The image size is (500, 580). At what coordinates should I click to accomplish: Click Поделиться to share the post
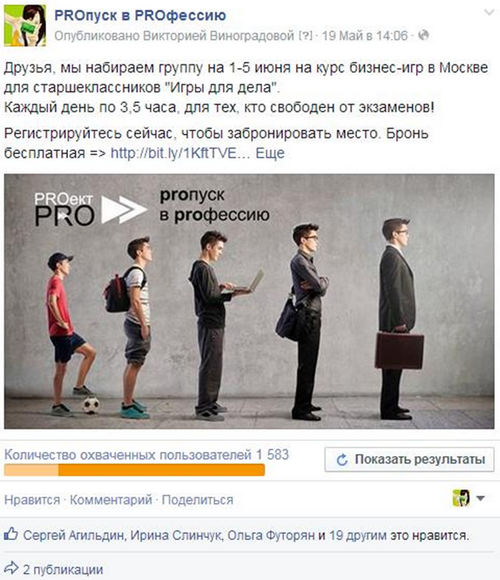click(197, 500)
